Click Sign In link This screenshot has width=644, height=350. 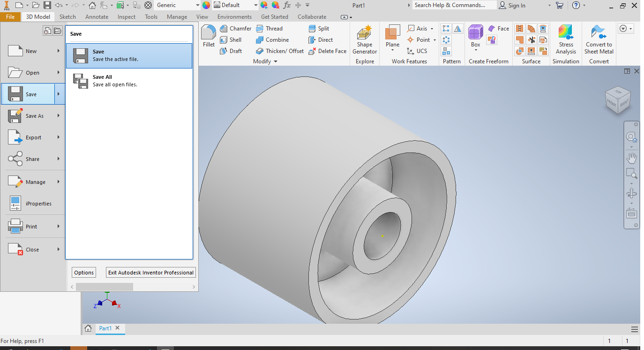pyautogui.click(x=512, y=6)
